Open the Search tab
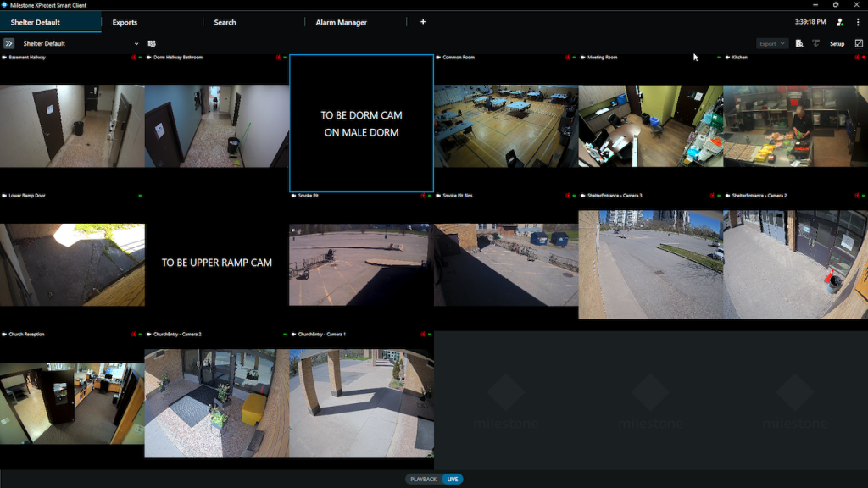 click(225, 22)
